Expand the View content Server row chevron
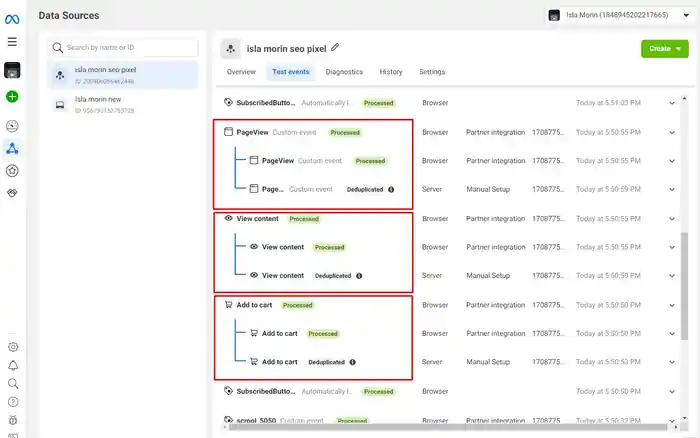This screenshot has width=700, height=438. point(672,276)
